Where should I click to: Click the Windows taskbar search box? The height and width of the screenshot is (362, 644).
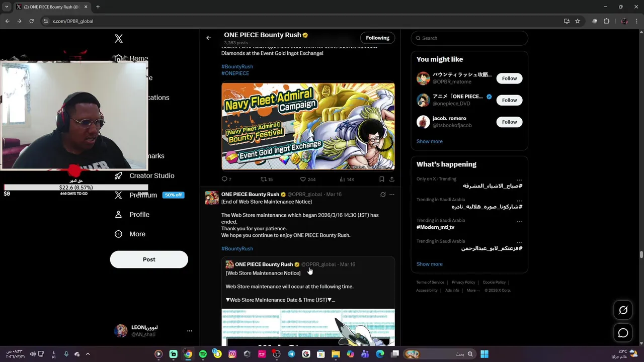tap(440, 354)
